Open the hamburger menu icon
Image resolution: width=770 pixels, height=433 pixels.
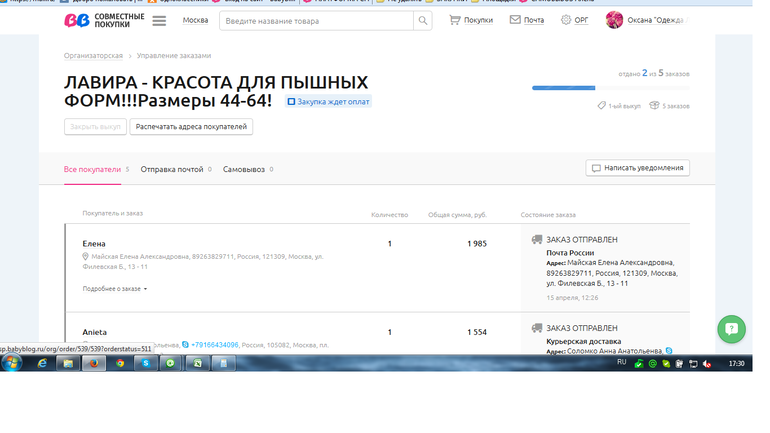159,21
